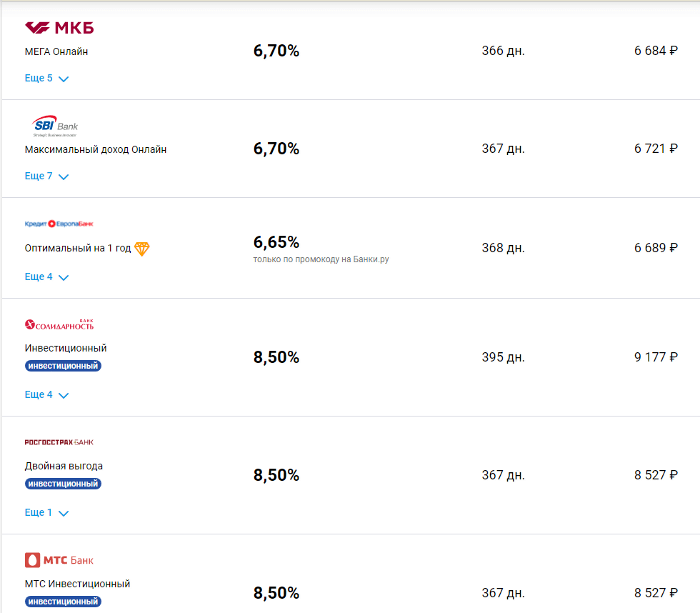700x613 pixels.
Task: Click the МТС Банк logo
Action: 59,559
